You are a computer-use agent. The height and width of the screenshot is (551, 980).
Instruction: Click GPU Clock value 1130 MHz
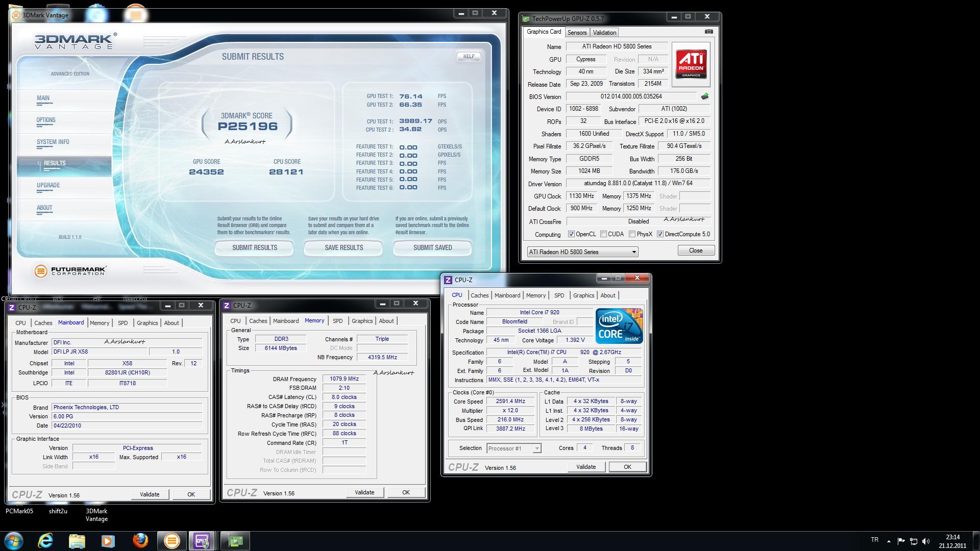581,196
